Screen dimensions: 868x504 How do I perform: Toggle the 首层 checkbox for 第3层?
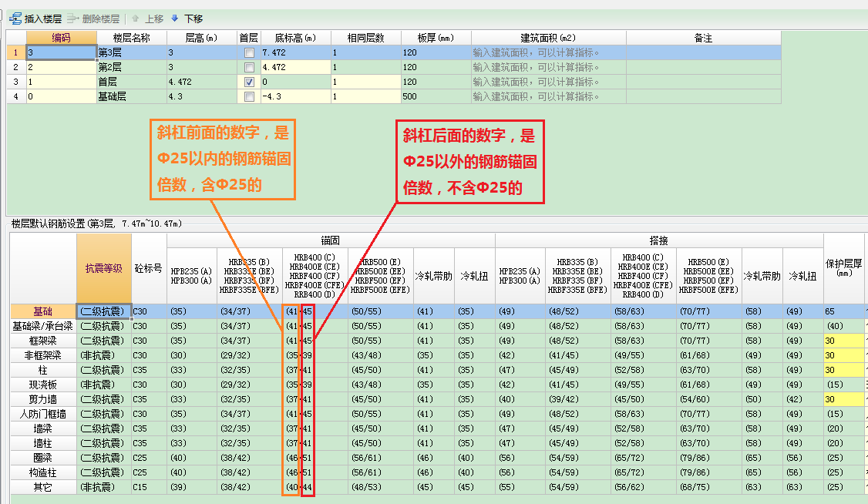[x=249, y=53]
